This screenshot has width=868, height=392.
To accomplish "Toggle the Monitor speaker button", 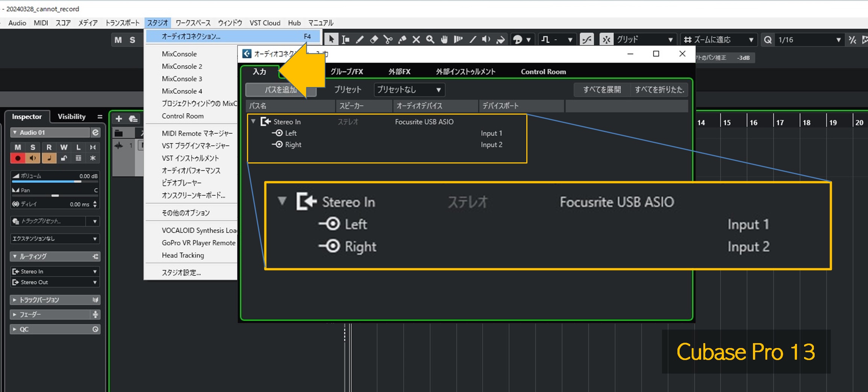I will pos(33,158).
